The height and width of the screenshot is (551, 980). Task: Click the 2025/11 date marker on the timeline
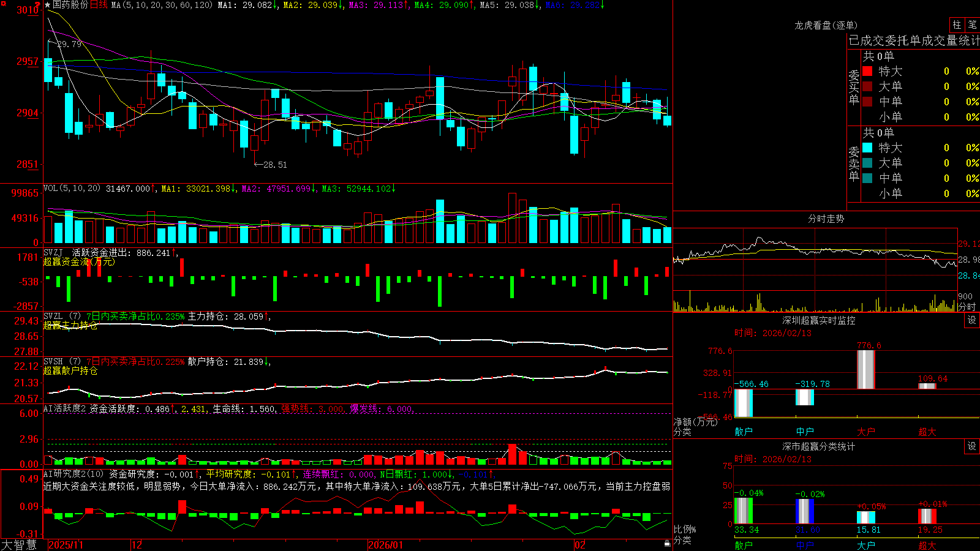[66, 545]
